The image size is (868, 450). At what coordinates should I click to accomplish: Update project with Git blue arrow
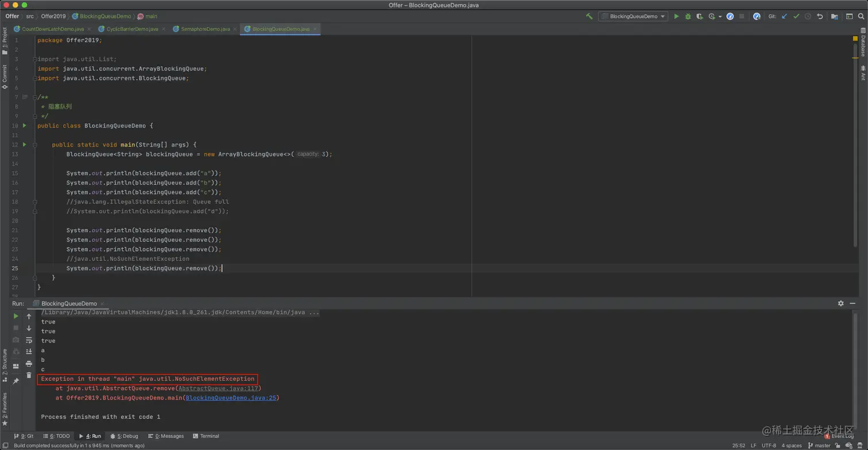coord(784,17)
